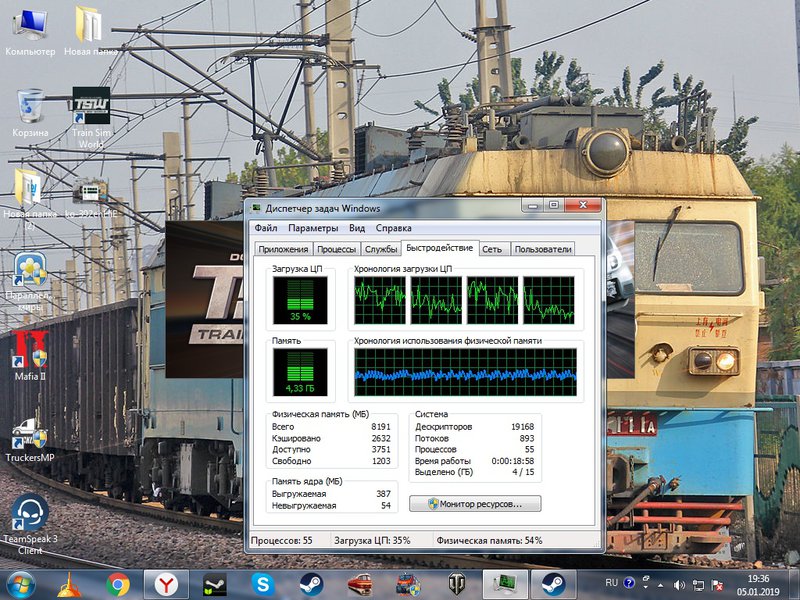The height and width of the screenshot is (600, 800).
Task: Click the CPU load gauge showing 35%
Action: click(x=298, y=300)
